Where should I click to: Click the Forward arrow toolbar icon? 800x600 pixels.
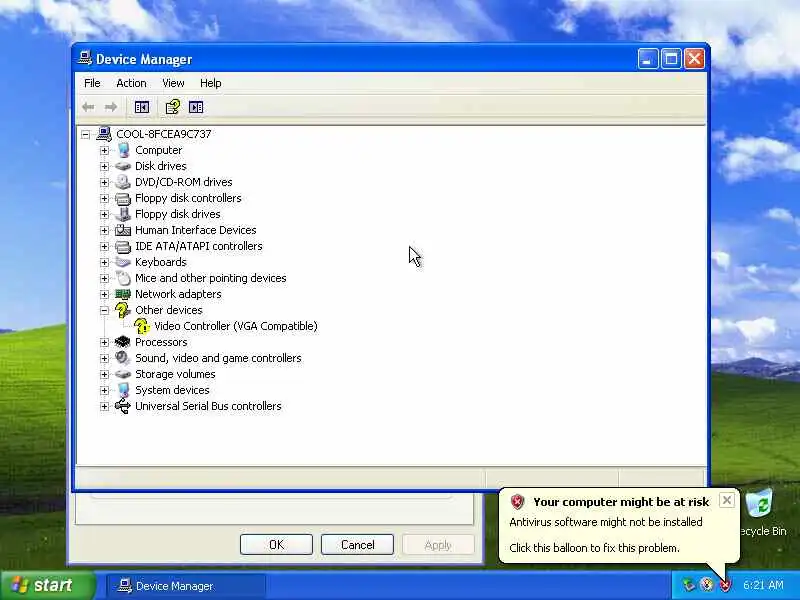111,107
